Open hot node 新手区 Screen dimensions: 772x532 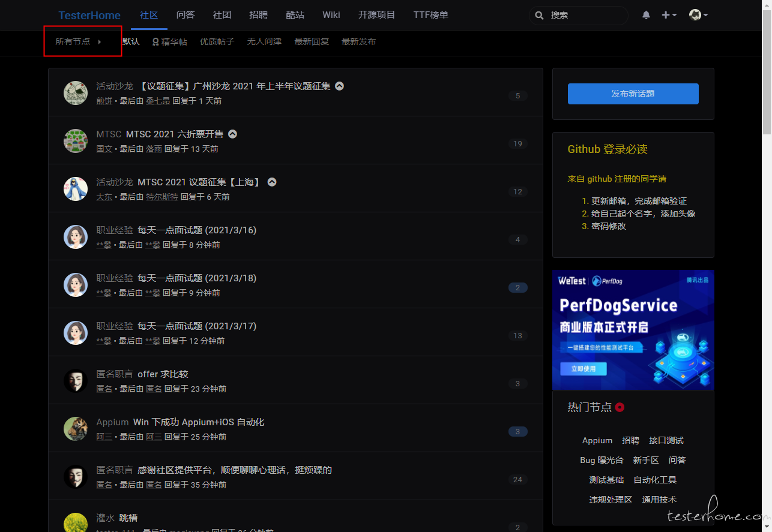[646, 460]
